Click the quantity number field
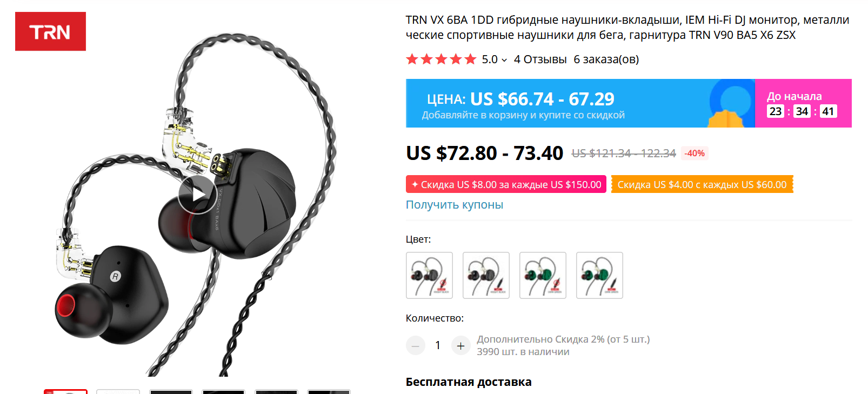 pos(438,345)
